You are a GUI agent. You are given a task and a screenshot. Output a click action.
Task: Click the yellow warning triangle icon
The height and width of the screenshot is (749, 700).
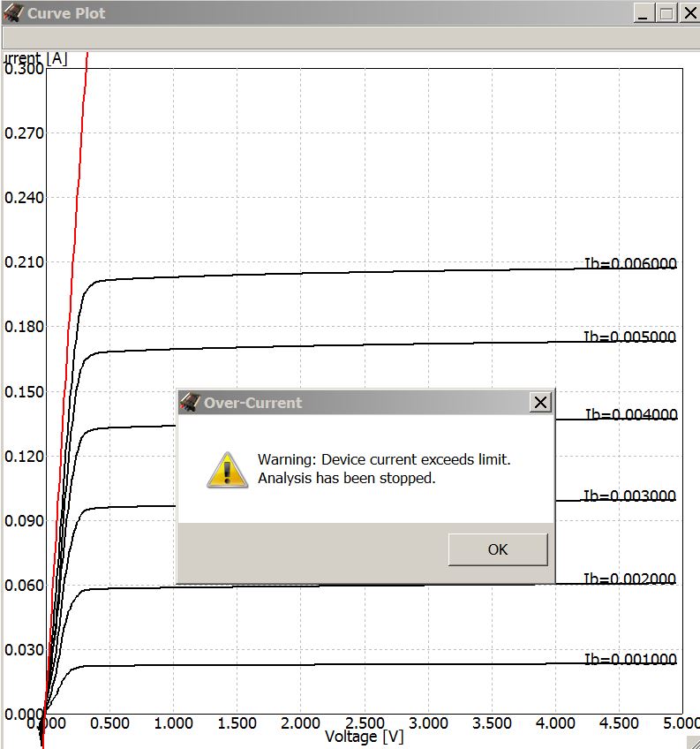227,469
